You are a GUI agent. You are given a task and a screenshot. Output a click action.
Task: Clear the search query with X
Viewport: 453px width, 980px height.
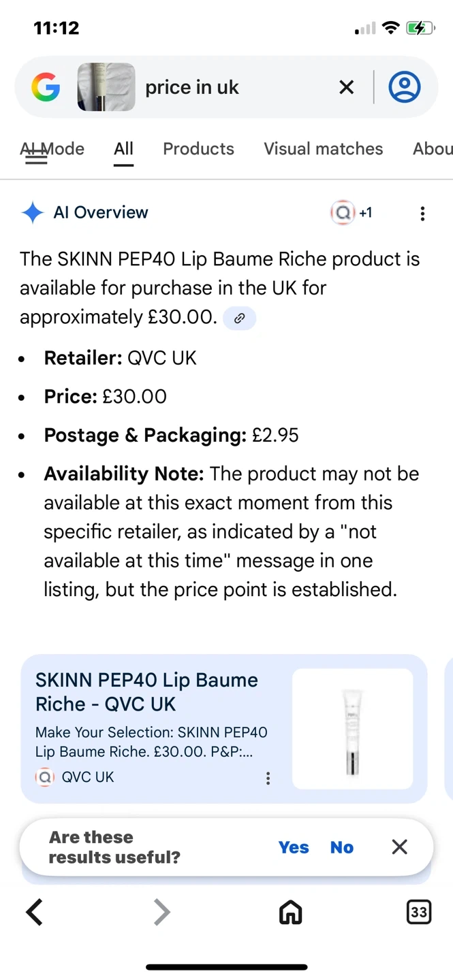coord(346,87)
